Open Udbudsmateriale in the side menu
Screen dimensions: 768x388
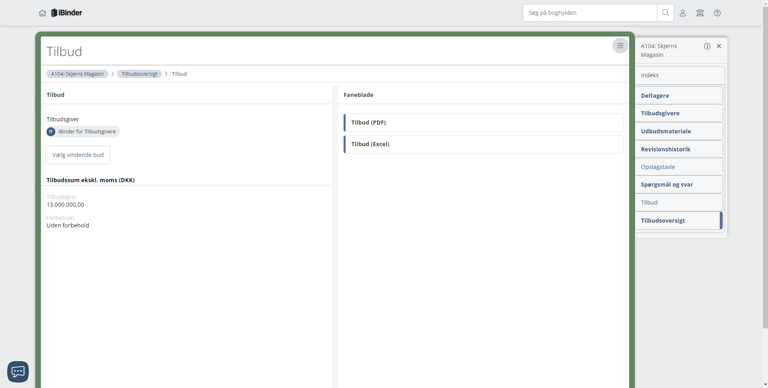[x=678, y=131]
